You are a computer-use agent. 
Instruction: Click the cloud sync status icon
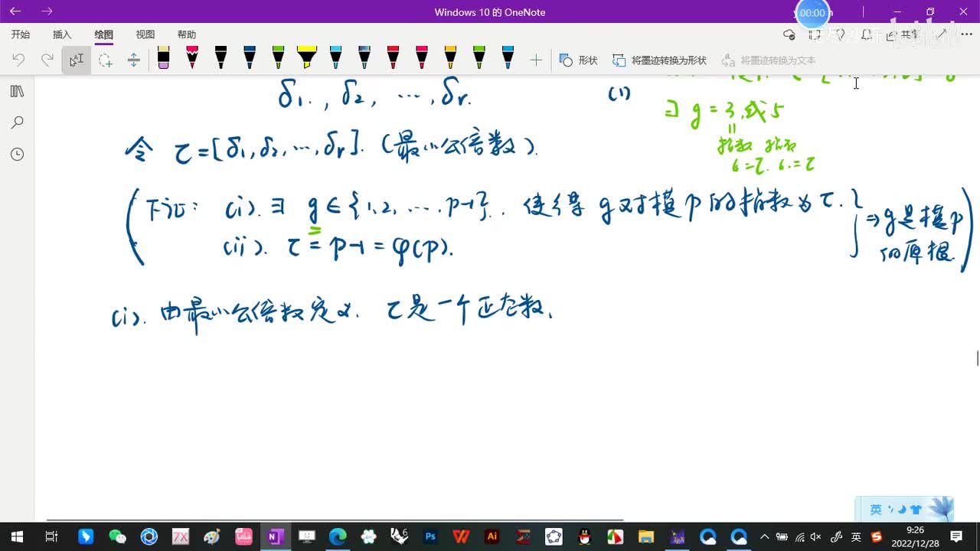(x=789, y=34)
